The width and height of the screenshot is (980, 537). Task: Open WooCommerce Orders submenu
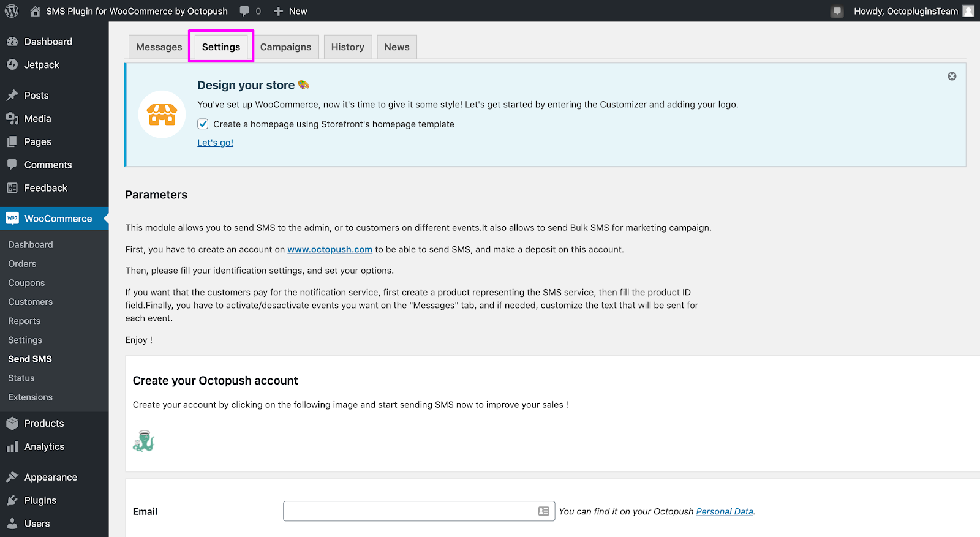22,264
